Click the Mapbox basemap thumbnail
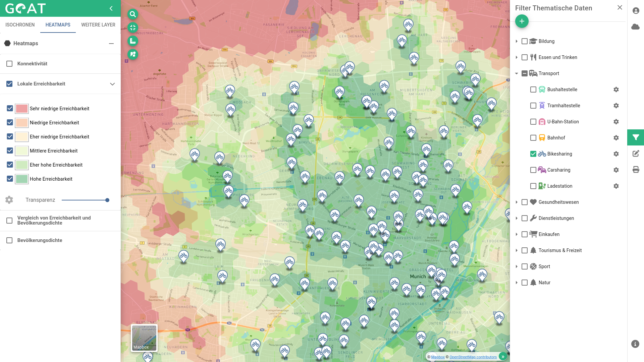Viewport: 644px width, 362px height. 144,338
